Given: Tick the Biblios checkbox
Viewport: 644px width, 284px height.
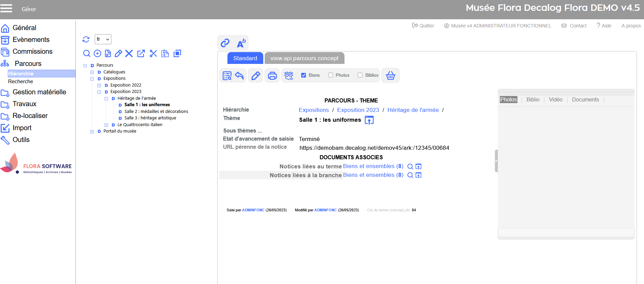Looking at the screenshot, I should (x=360, y=75).
